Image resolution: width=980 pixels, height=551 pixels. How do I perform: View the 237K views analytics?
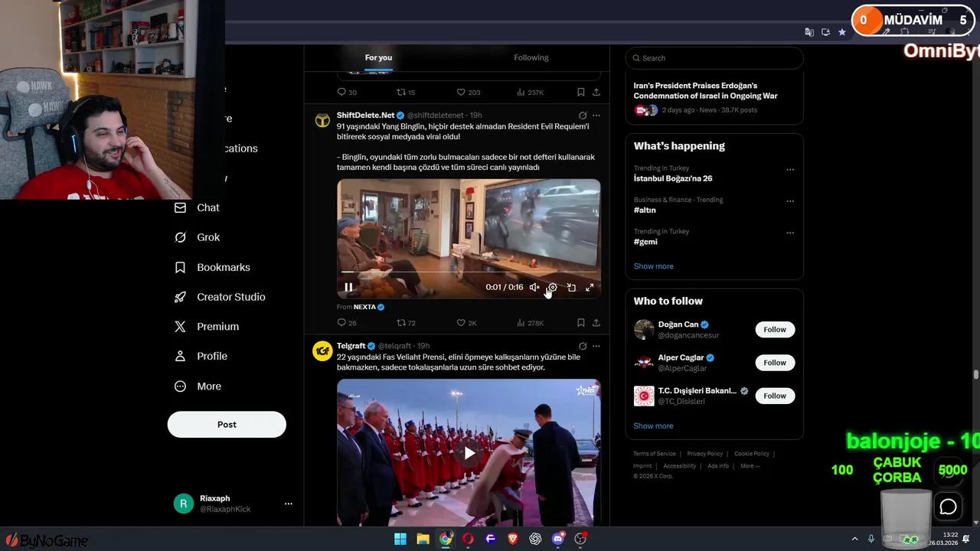click(x=530, y=93)
